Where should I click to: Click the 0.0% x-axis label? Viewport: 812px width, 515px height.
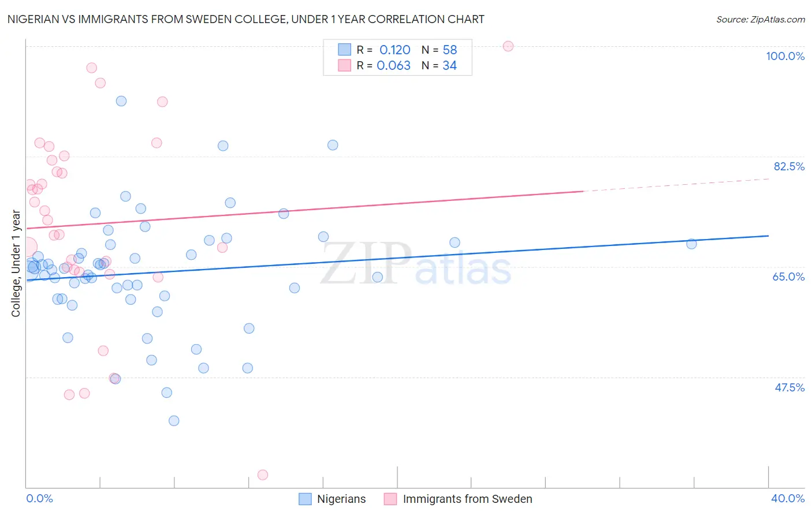[x=40, y=498]
